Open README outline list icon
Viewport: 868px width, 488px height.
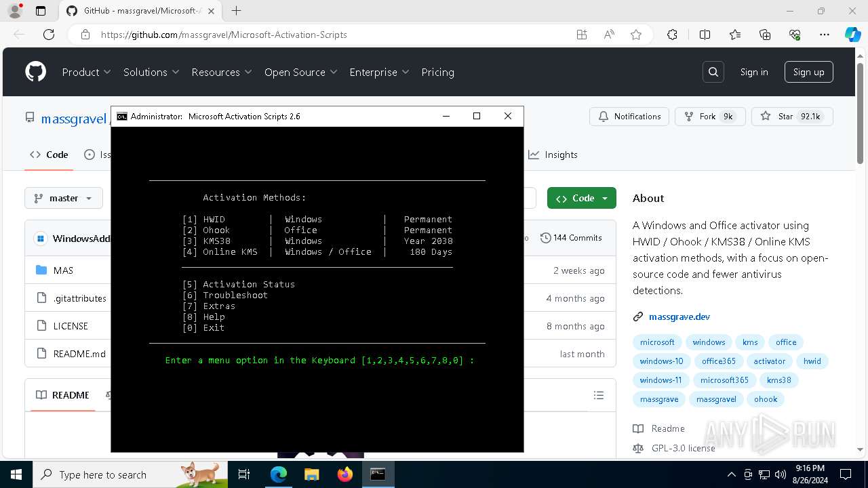coord(598,395)
